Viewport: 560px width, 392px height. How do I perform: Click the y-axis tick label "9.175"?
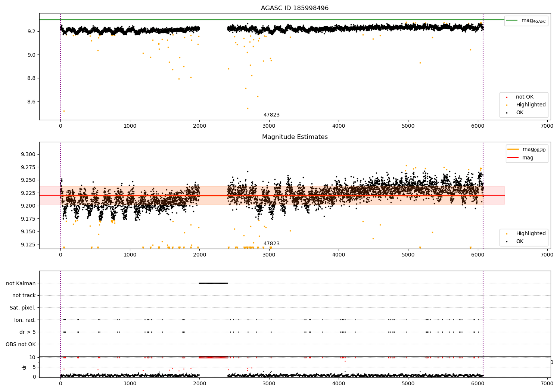(x=28, y=219)
